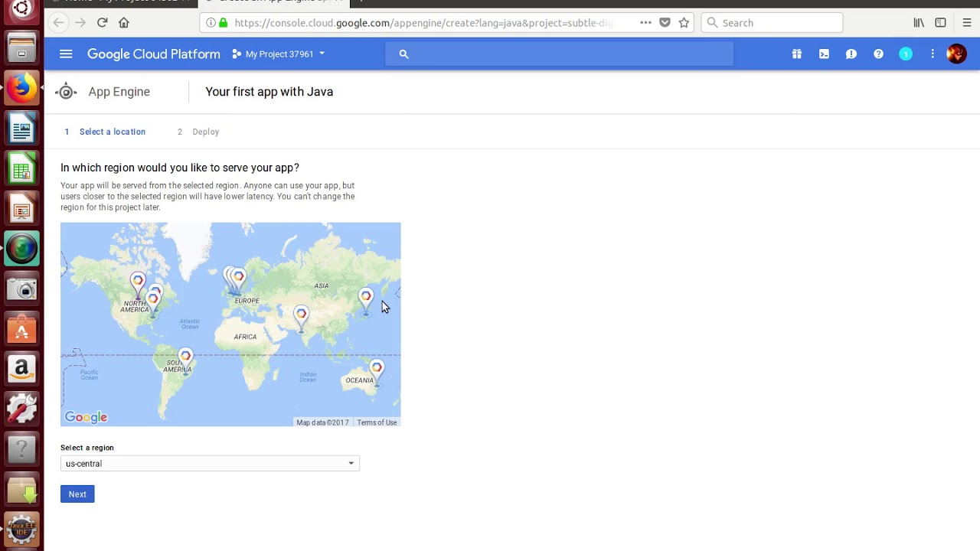
Task: Click the App Engine logo icon
Action: pos(66,92)
